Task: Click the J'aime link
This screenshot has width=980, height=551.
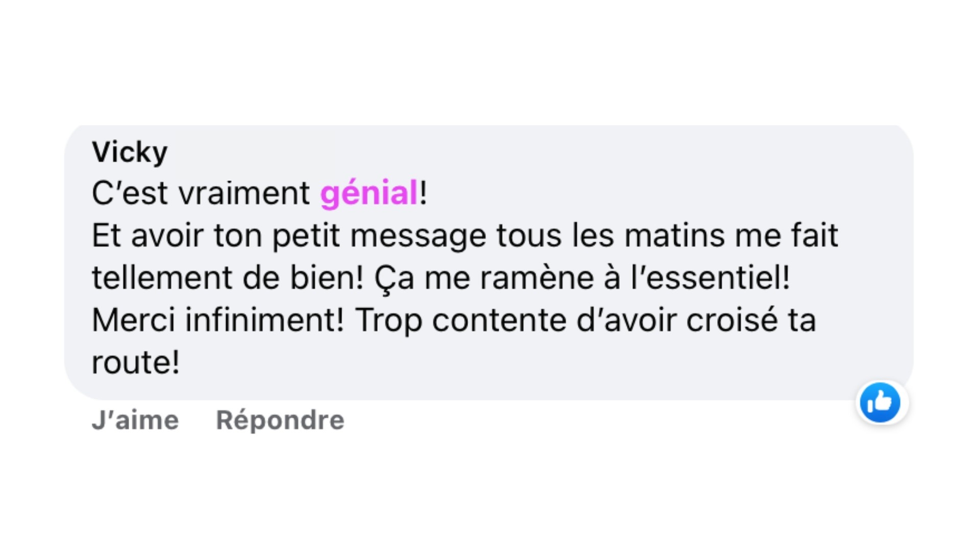Action: pos(135,420)
